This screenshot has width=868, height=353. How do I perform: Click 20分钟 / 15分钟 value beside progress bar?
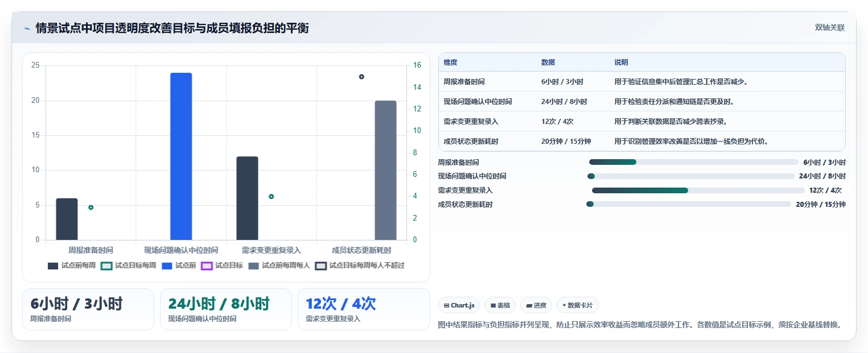821,205
